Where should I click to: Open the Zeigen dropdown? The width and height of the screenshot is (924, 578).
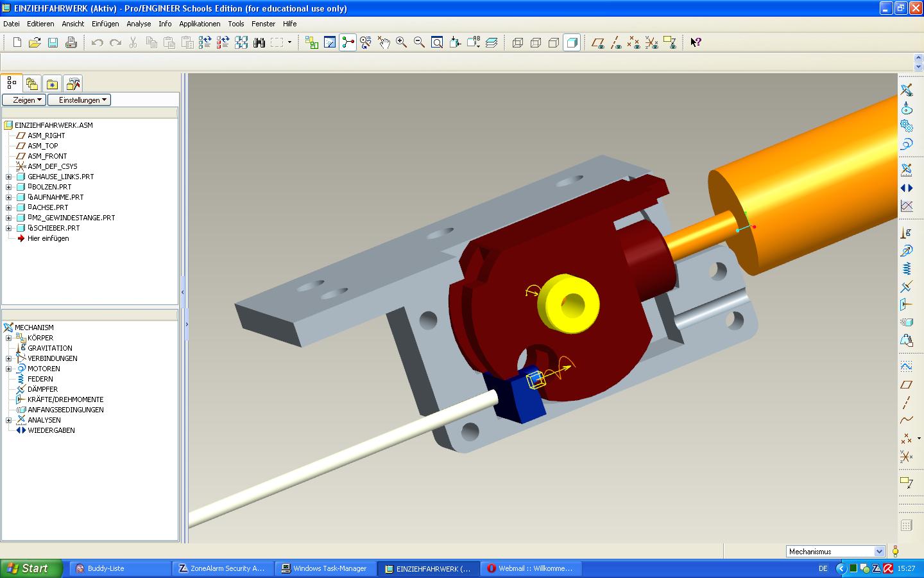(24, 100)
